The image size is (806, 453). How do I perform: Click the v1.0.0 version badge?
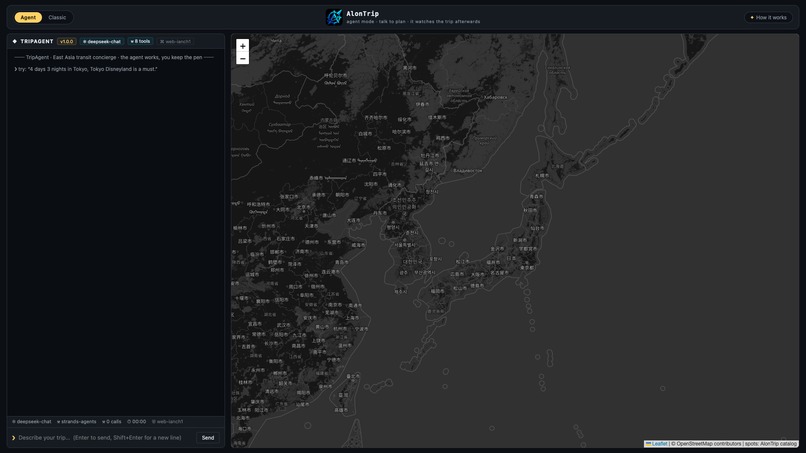coord(67,41)
